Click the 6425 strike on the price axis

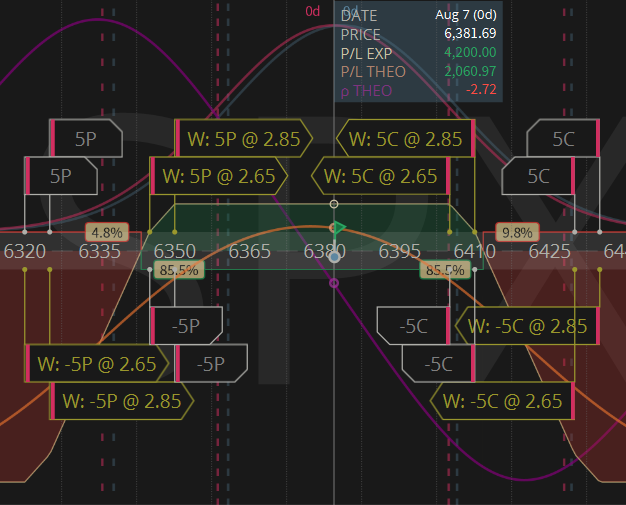(x=550, y=252)
